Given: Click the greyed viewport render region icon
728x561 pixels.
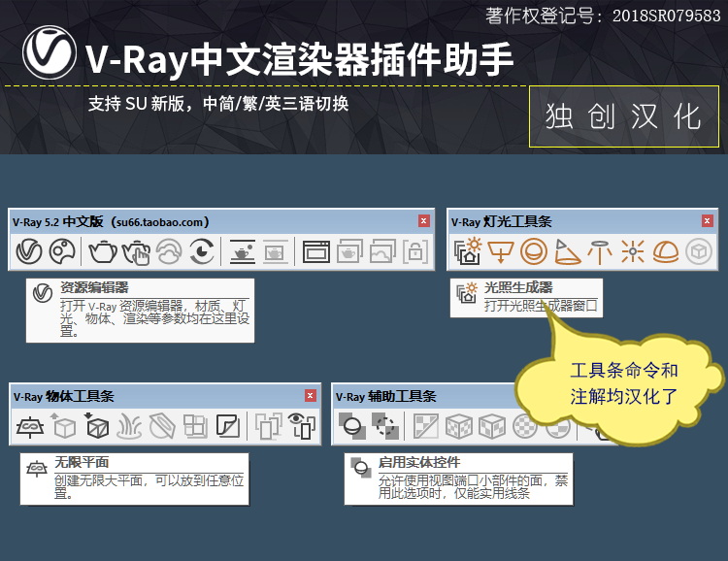Looking at the screenshot, I should (x=276, y=251).
